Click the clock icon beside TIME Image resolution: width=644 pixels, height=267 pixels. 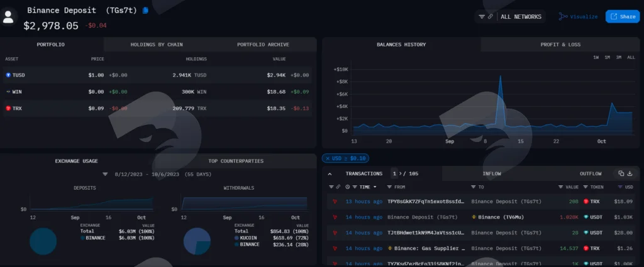coord(348,187)
